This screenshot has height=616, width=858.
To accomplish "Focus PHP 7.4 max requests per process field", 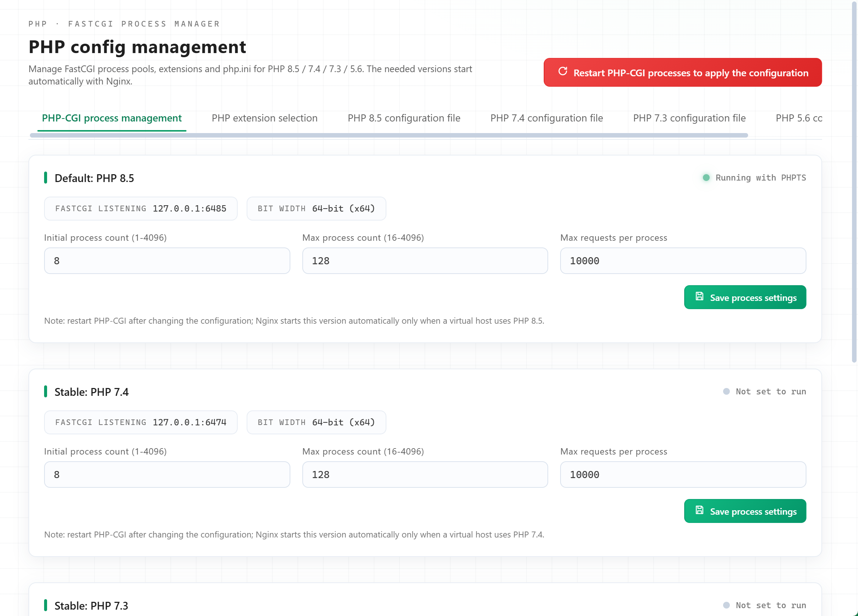I will [x=683, y=474].
